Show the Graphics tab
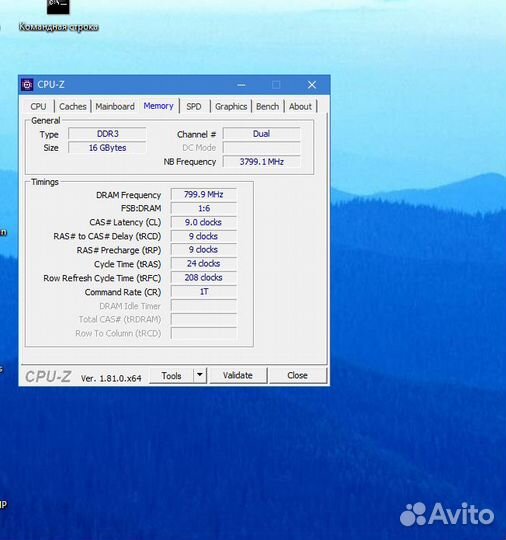 click(x=231, y=107)
